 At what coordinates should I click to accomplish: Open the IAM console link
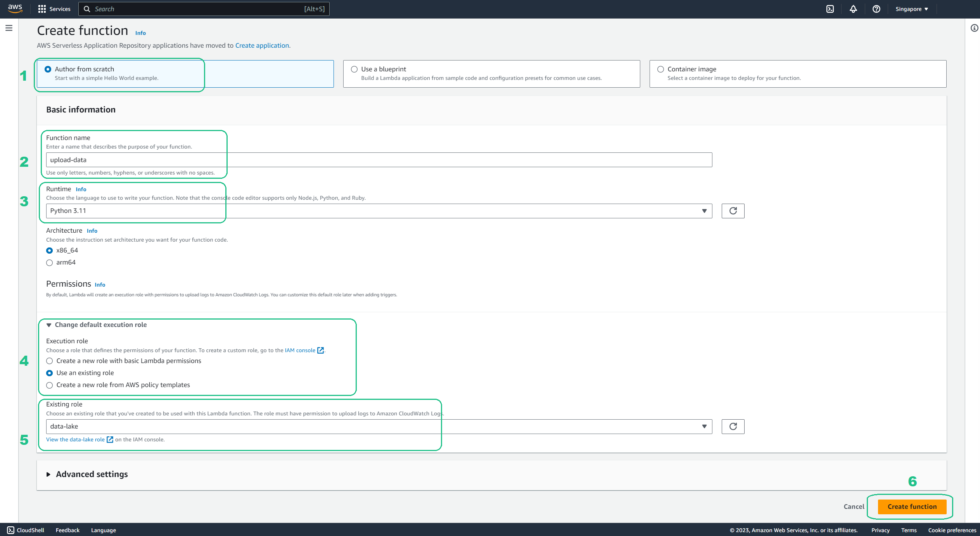[300, 350]
